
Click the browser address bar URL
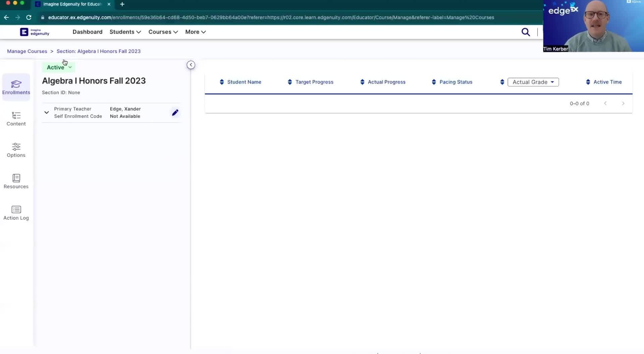271,17
